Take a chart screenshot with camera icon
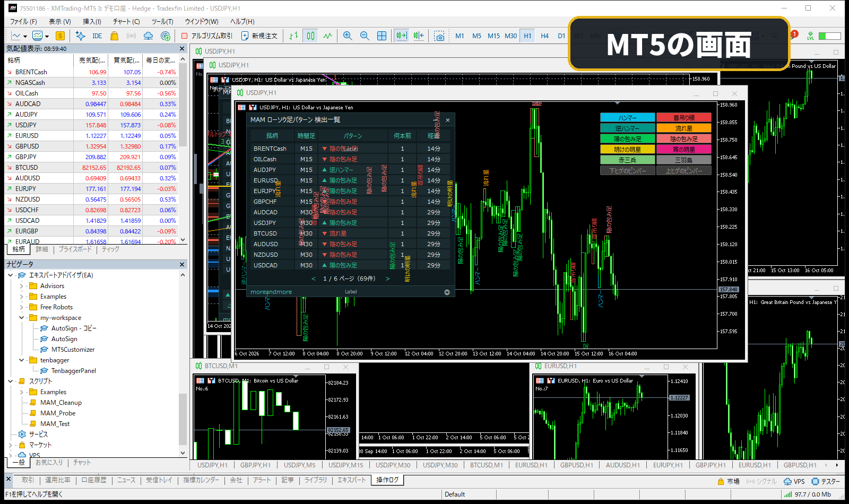This screenshot has width=849, height=504. (x=439, y=36)
